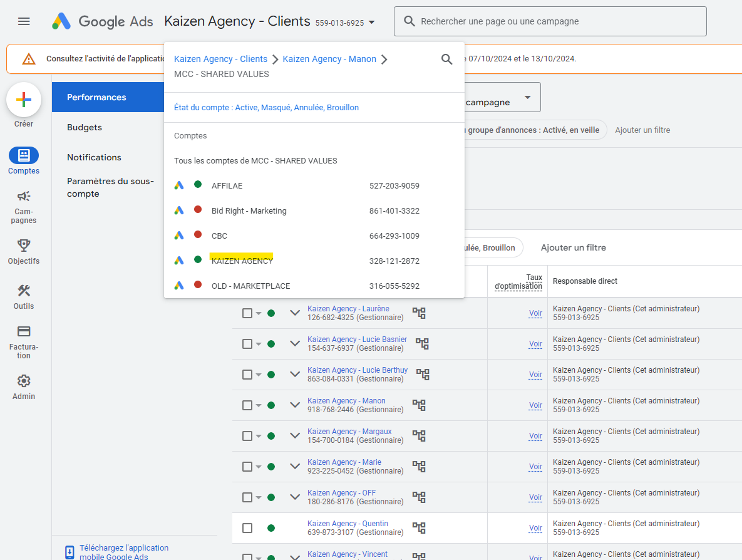Open Kaizen Agency - Marie account link
The image size is (742, 560).
(x=344, y=462)
